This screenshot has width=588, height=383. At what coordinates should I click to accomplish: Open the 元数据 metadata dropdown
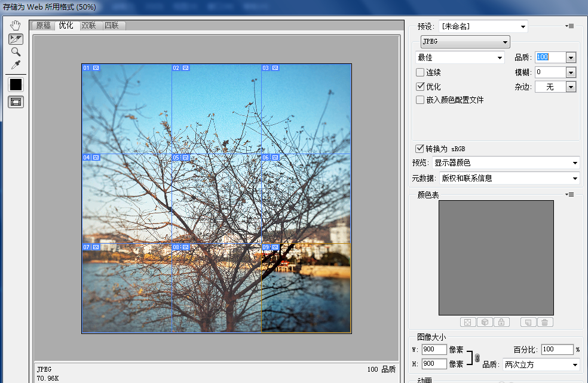tap(510, 178)
